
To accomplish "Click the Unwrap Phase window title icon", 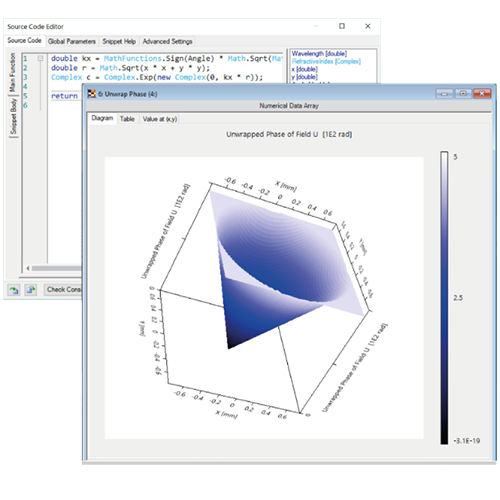I will coord(91,94).
